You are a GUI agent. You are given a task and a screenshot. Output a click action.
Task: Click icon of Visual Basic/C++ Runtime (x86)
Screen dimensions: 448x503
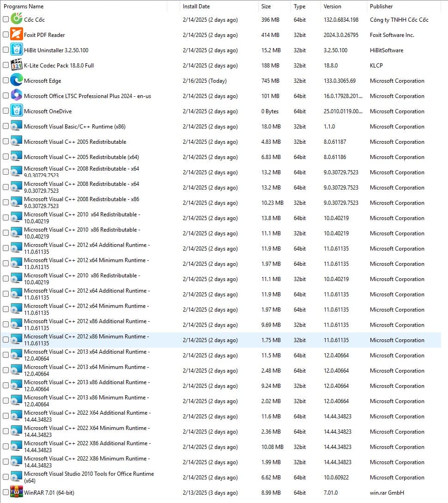pos(16,126)
